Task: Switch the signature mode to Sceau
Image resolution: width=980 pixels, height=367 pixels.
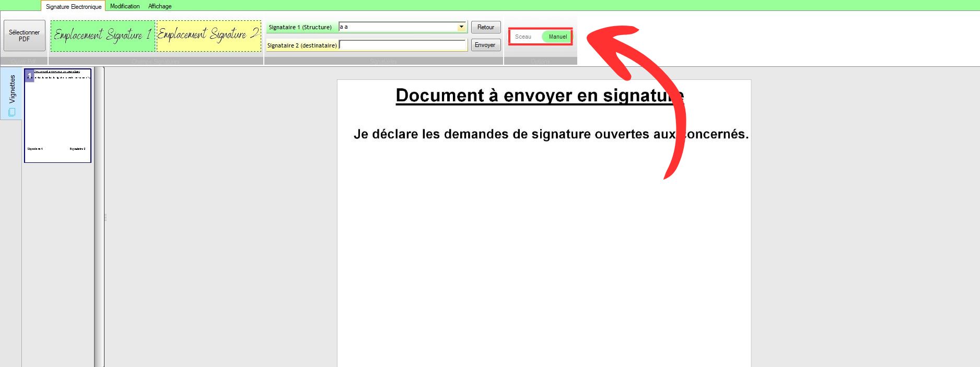Action: pyautogui.click(x=523, y=37)
